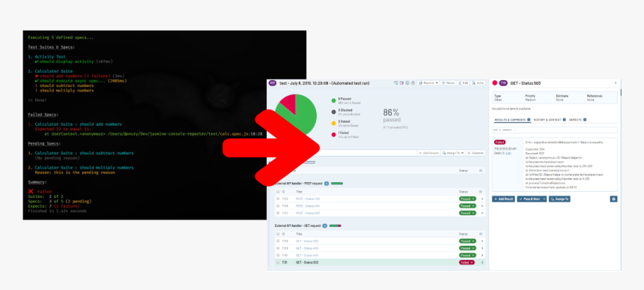Select all tests in the POST request table

[278, 192]
